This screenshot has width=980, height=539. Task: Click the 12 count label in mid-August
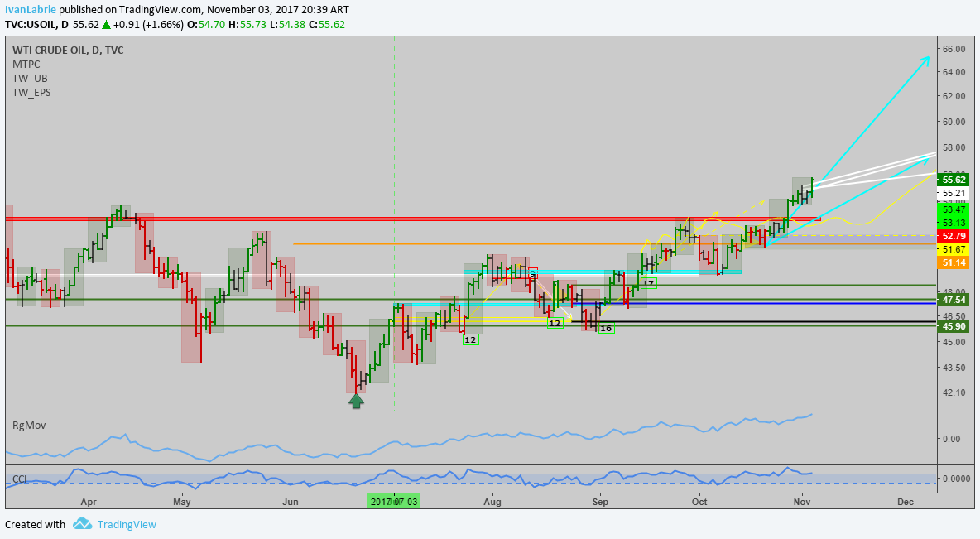point(555,323)
